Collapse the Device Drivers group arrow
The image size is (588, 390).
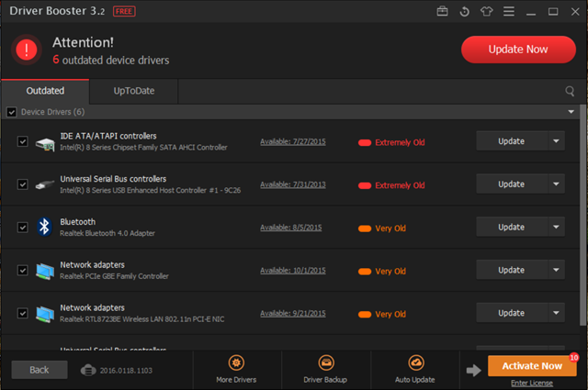pos(571,112)
